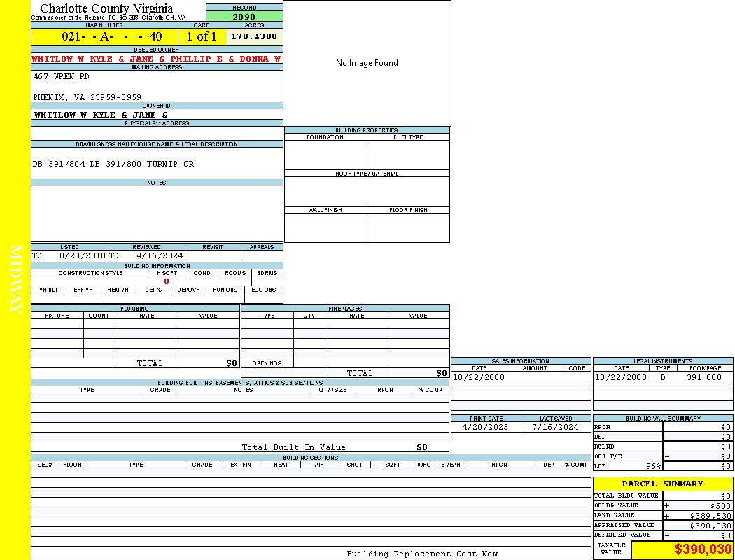Screen dimensions: 735x560
Task: Click the yellow Parcel Summary header
Action: [662, 484]
